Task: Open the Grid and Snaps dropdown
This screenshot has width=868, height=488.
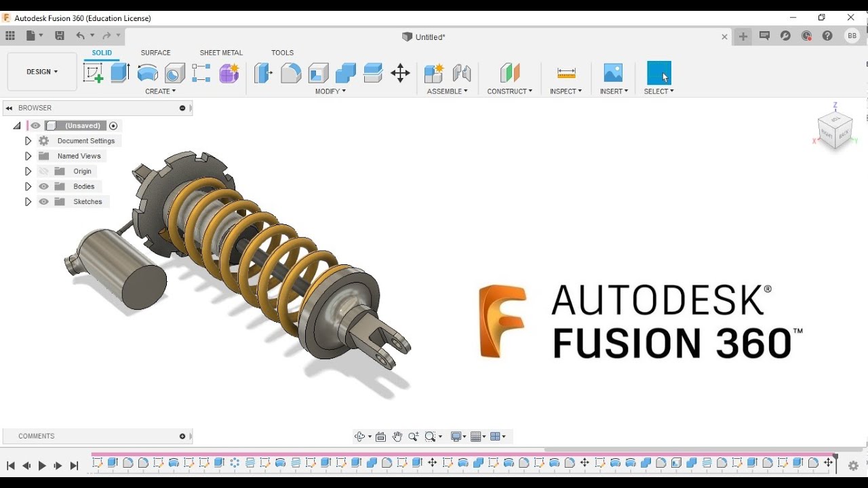Action: 478,436
